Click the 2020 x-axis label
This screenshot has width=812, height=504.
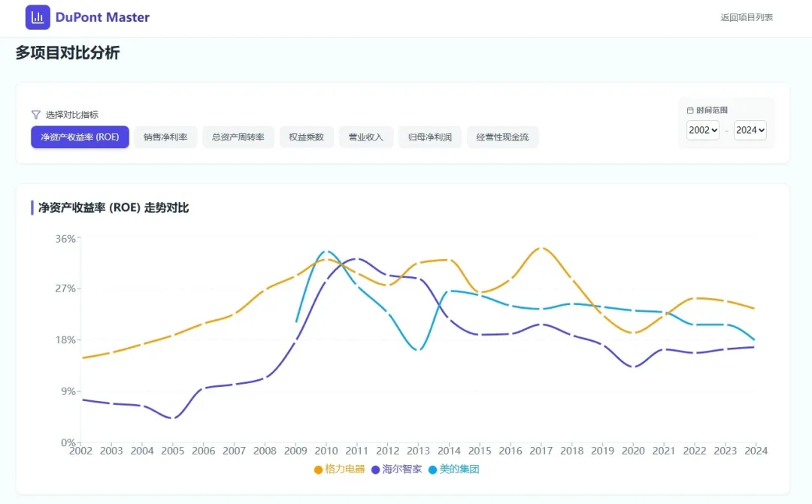point(633,451)
